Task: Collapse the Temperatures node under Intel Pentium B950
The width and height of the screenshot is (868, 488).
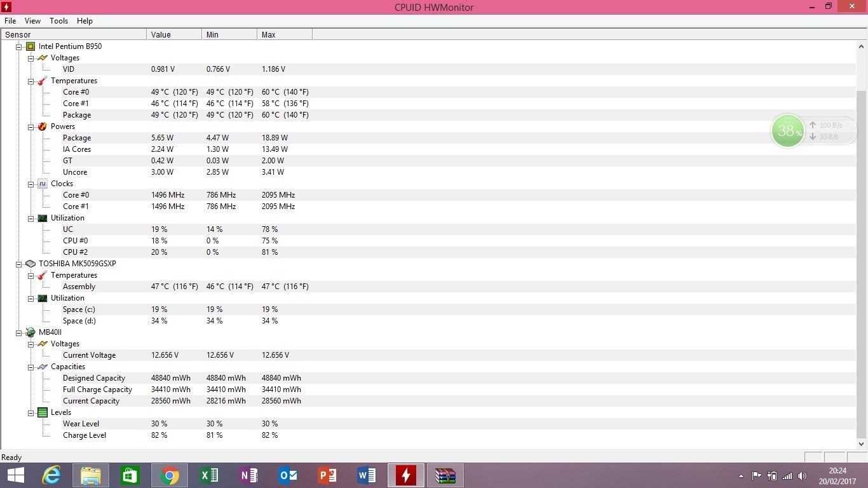Action: (x=31, y=81)
